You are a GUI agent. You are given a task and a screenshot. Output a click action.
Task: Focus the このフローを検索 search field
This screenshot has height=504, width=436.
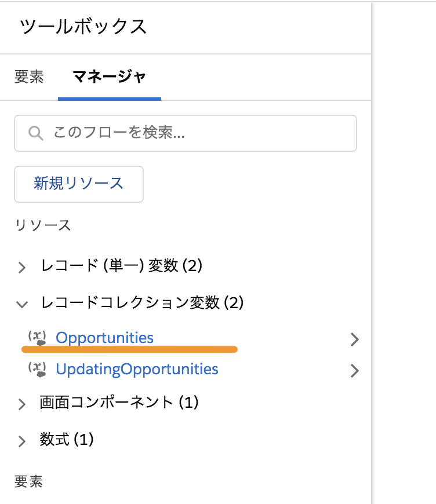(186, 133)
